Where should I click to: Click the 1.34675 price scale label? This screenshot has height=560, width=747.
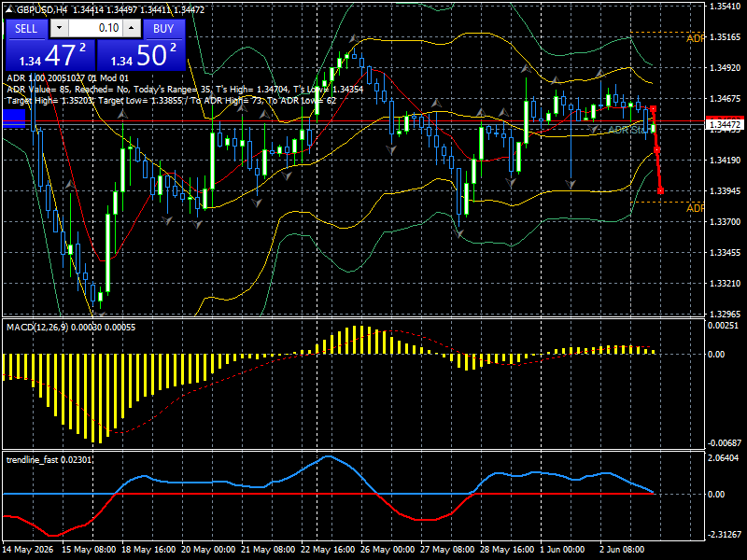click(725, 99)
